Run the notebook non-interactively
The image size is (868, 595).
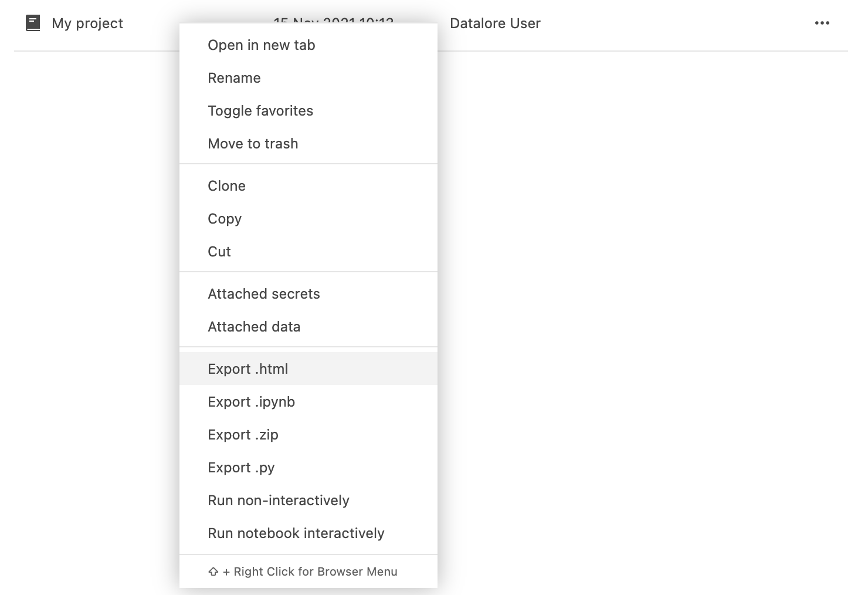(x=279, y=500)
